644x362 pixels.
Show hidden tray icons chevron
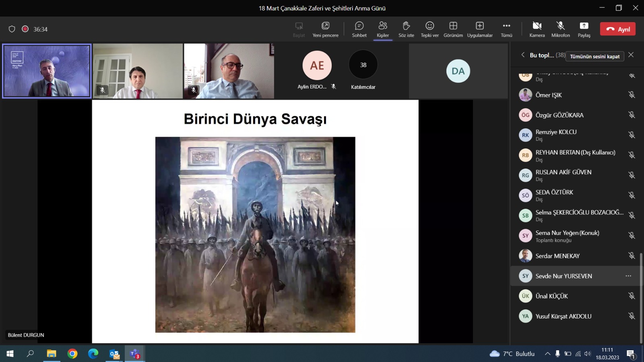(547, 354)
